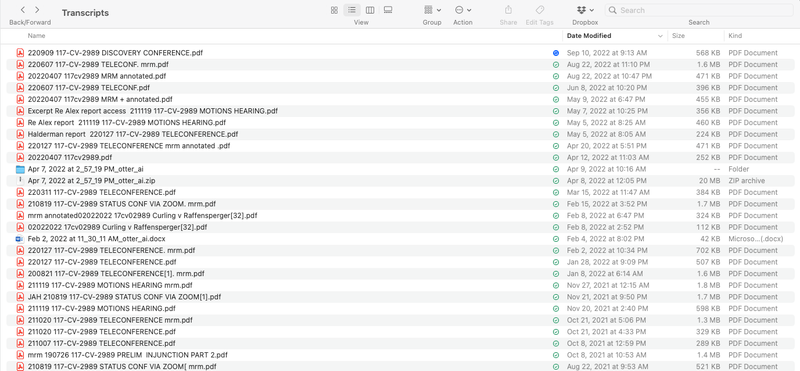Select 200821 117-CV-2989 TELECONFERENCE[1]. mrm.pdf
Image resolution: width=800 pixels, height=371 pixels.
[x=116, y=274]
